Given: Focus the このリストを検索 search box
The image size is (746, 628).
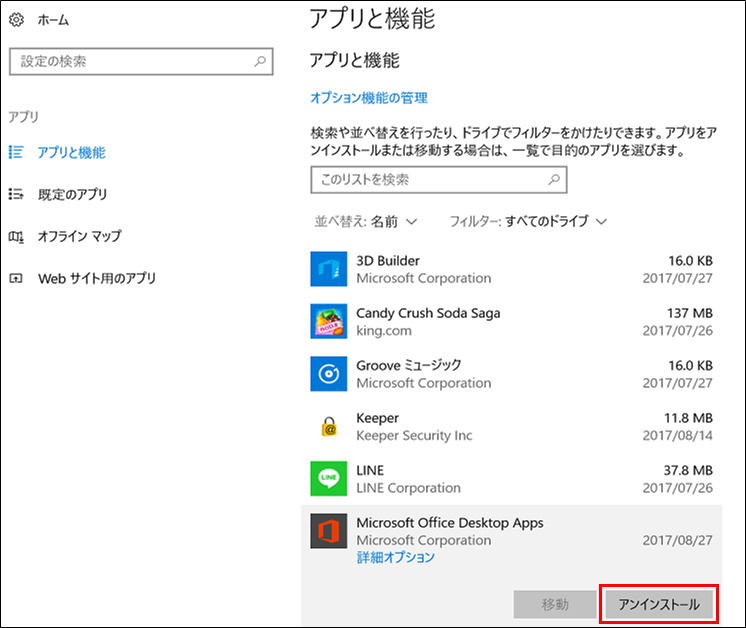Looking at the screenshot, I should click(x=439, y=180).
